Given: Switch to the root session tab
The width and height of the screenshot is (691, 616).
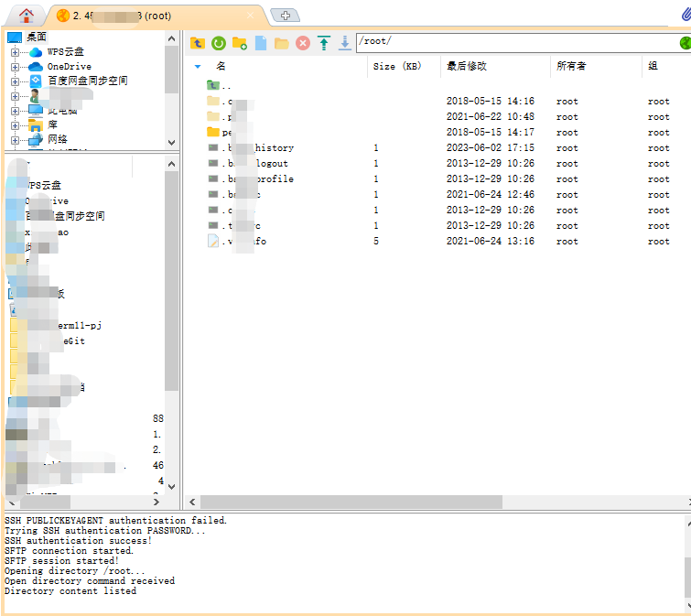Looking at the screenshot, I should [156, 16].
